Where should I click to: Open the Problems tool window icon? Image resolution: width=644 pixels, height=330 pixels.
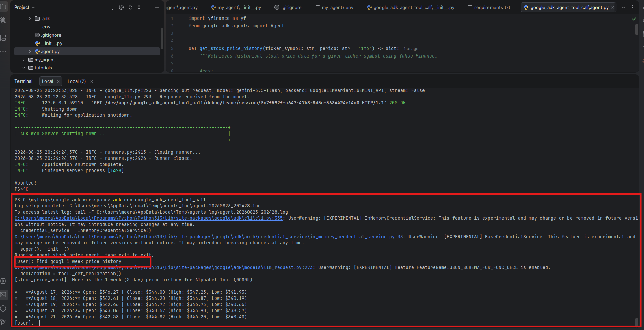click(x=3, y=308)
